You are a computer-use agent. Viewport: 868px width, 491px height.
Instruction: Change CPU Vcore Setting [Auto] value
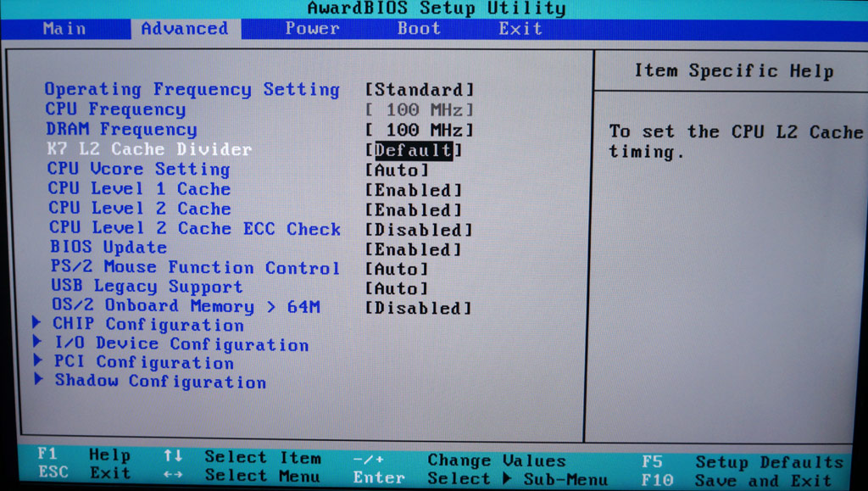pyautogui.click(x=397, y=170)
